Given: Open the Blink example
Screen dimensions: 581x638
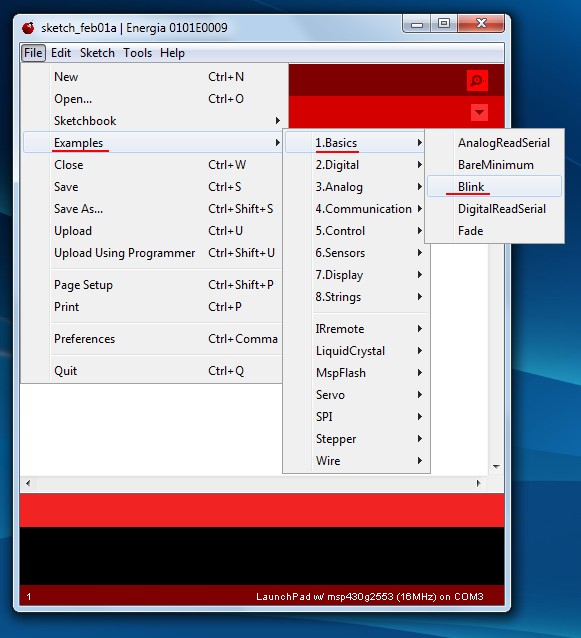Looking at the screenshot, I should [494, 186].
